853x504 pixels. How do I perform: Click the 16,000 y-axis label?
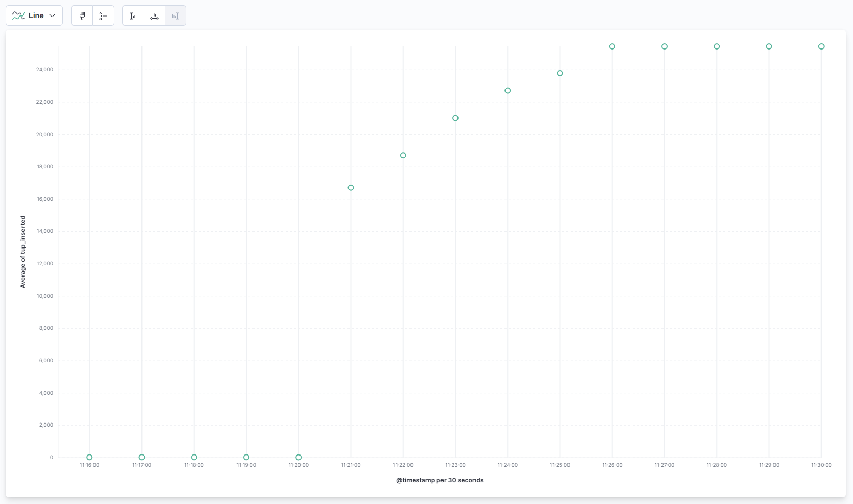point(44,199)
